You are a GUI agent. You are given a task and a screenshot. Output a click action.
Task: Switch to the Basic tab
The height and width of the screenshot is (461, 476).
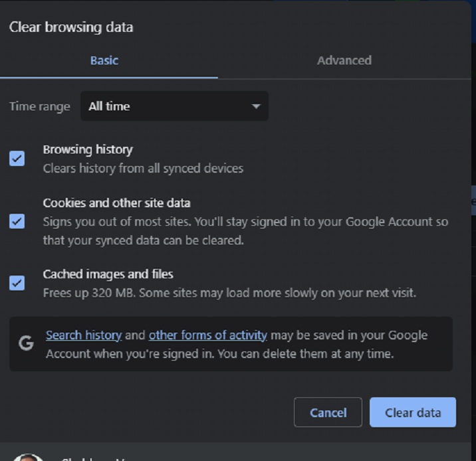point(104,60)
